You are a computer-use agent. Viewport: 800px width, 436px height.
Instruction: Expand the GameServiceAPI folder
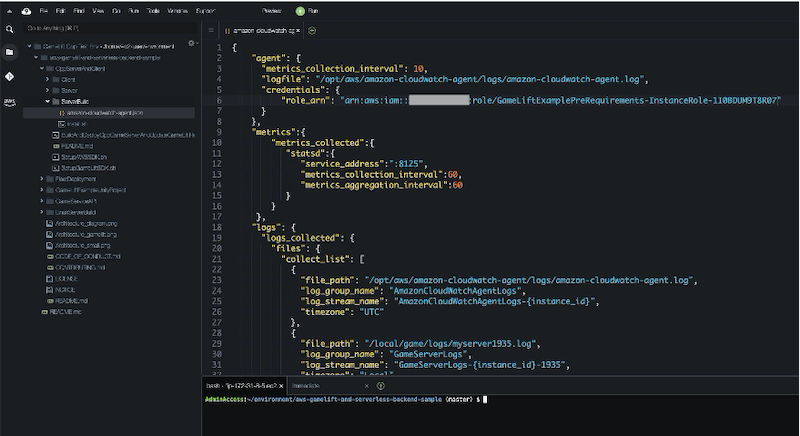point(42,201)
